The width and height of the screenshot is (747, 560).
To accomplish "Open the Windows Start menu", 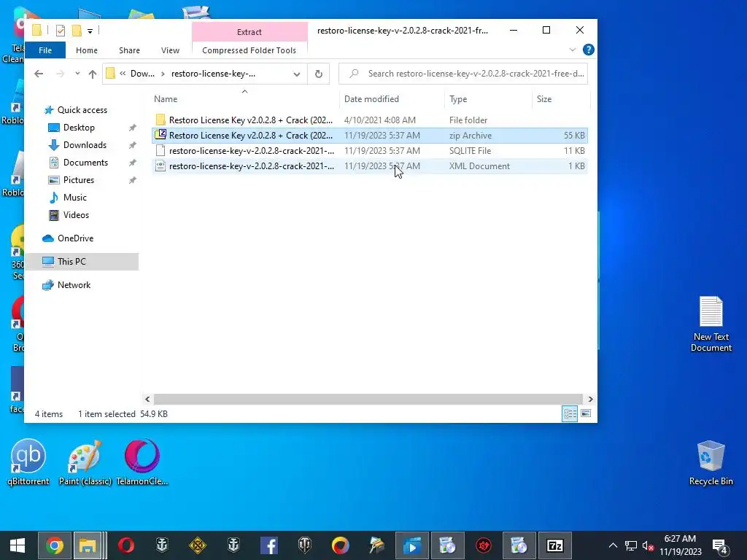I will click(x=18, y=545).
